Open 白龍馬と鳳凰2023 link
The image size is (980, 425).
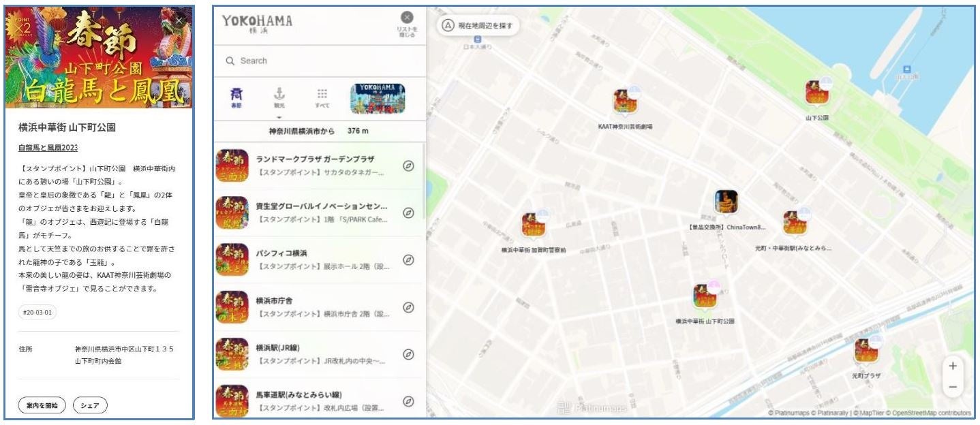click(x=48, y=148)
